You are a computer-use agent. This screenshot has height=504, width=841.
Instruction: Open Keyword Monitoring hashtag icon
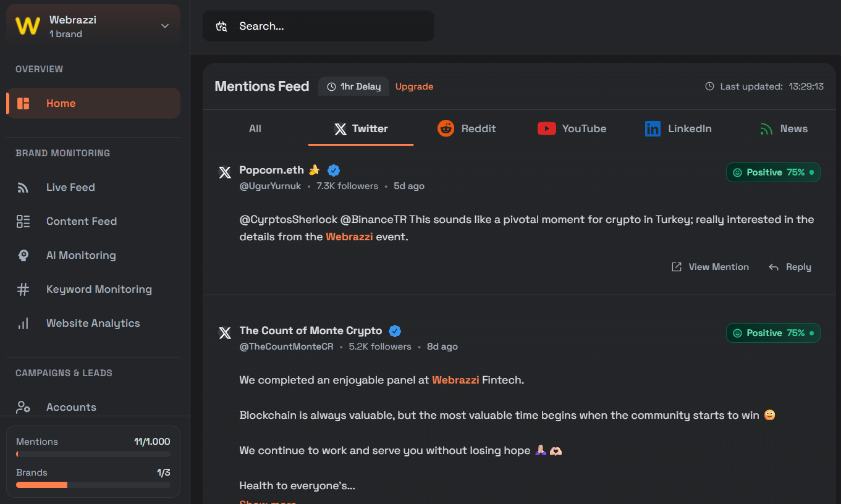[x=23, y=289]
